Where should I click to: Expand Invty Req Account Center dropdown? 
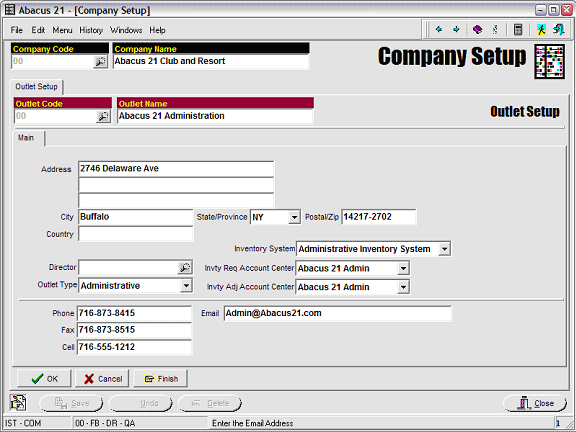pyautogui.click(x=403, y=268)
